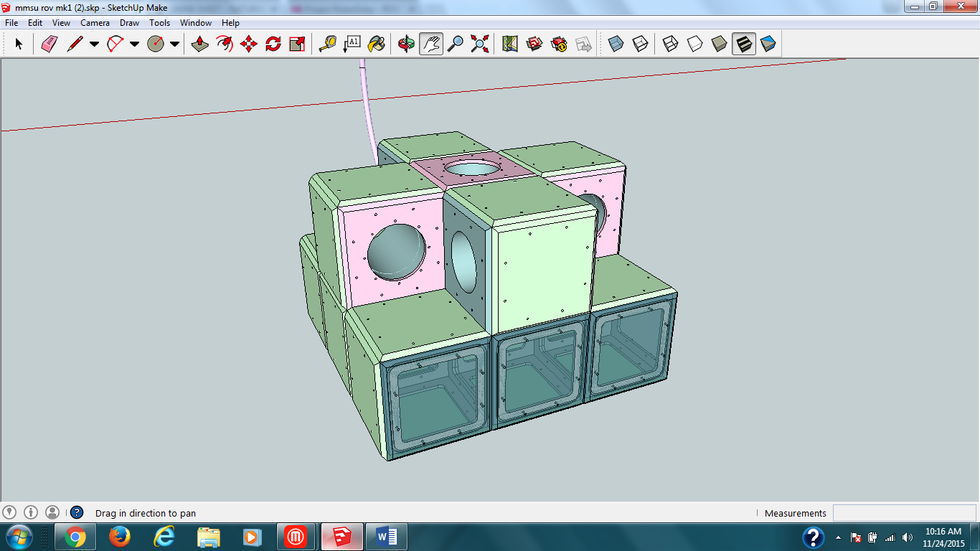This screenshot has height=551, width=980.
Task: Open Firefox from taskbar
Action: tap(120, 537)
